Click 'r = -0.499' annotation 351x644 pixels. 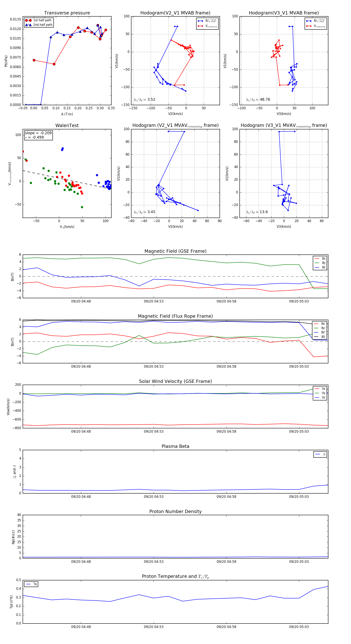pyautogui.click(x=34, y=137)
